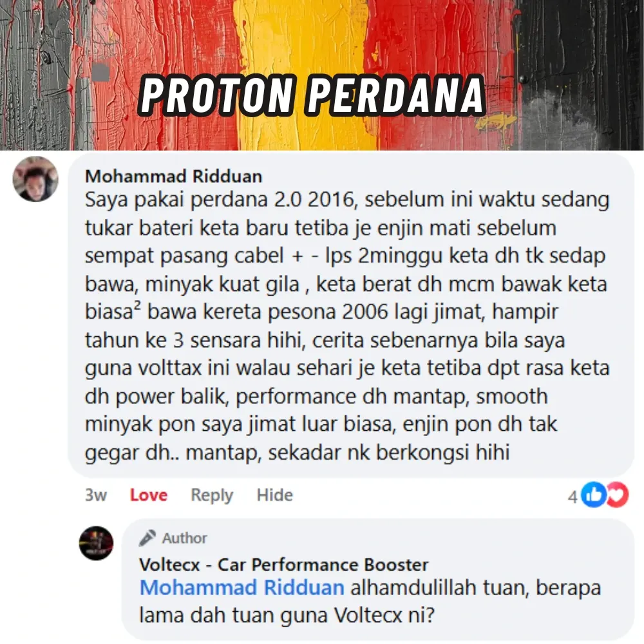644x644 pixels.
Task: Click the blue thumbs-up reaction icon
Action: point(594,495)
